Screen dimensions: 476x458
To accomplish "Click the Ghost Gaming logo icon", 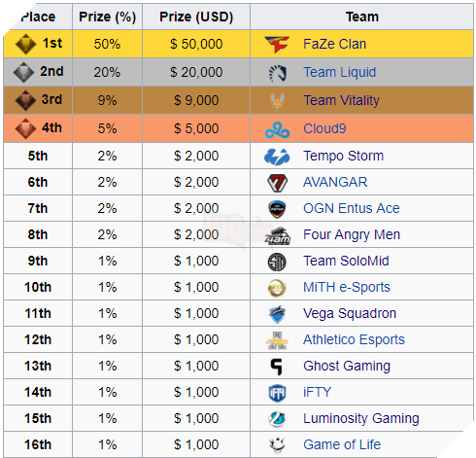I will click(x=276, y=367).
